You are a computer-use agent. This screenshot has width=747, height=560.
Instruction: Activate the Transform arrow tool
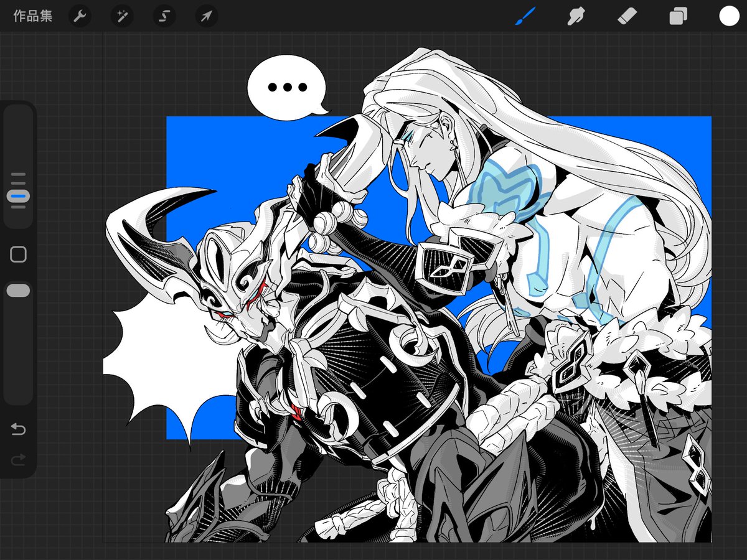tap(207, 16)
